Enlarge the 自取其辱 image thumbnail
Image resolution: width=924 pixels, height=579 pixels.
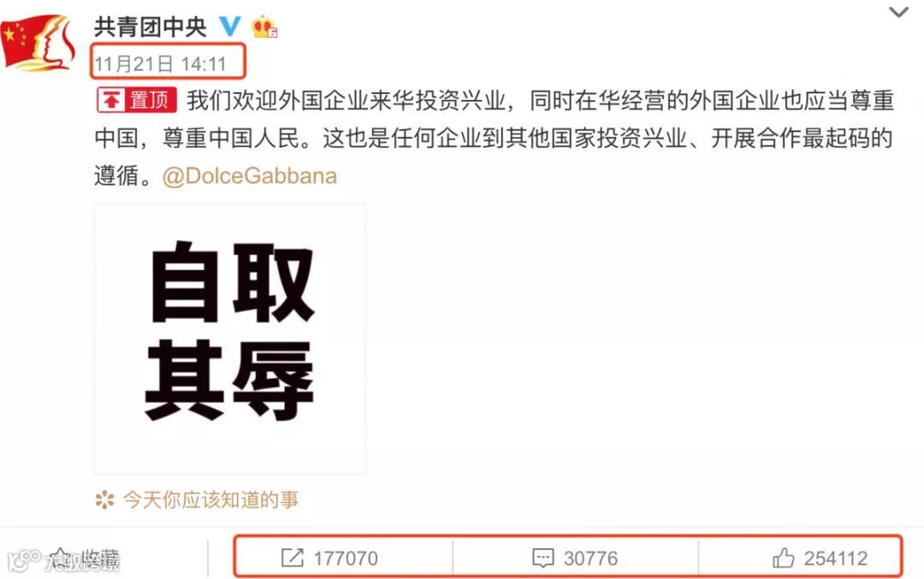230,339
